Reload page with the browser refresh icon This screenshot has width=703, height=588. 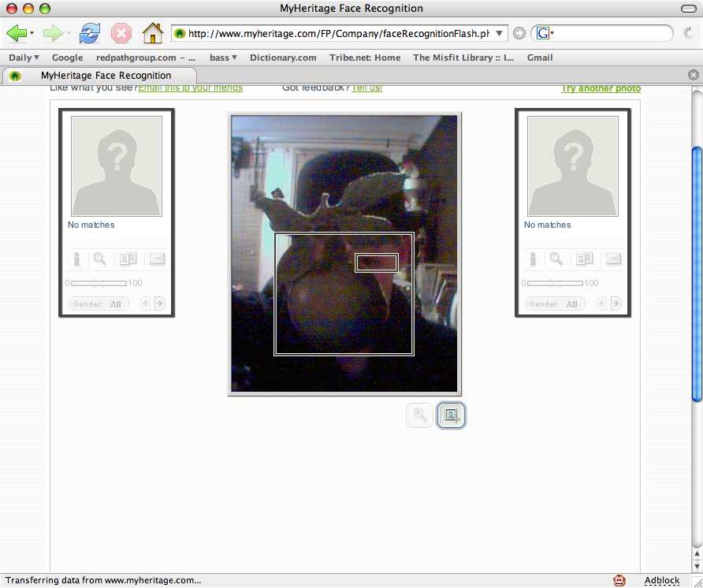pos(90,33)
